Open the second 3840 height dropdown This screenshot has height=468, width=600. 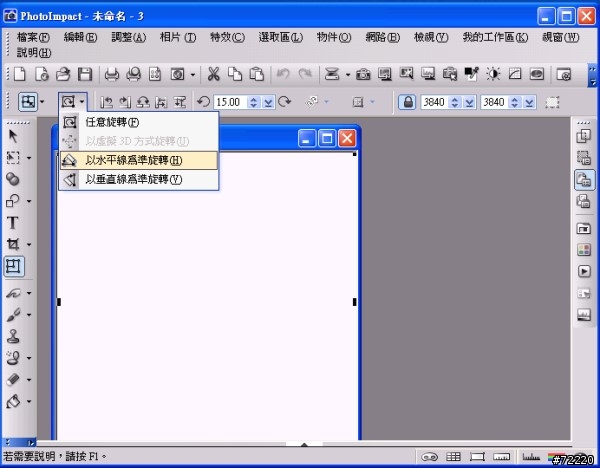(529, 102)
